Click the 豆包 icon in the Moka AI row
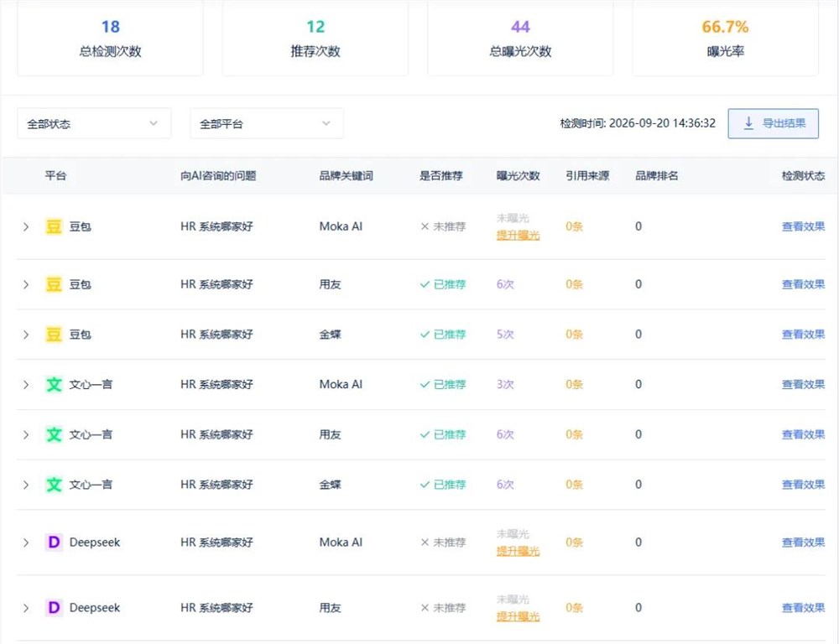Viewport: 839px width, 644px height. click(x=54, y=226)
